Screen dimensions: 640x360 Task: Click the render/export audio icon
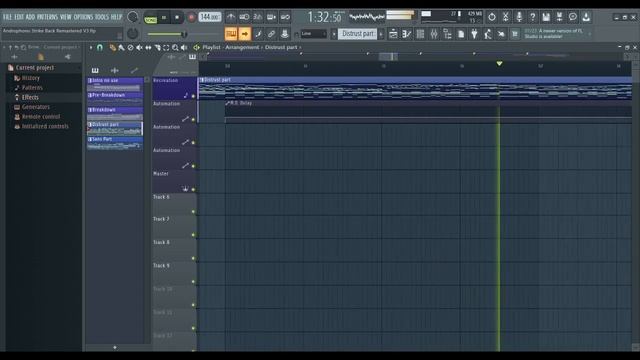point(559,17)
